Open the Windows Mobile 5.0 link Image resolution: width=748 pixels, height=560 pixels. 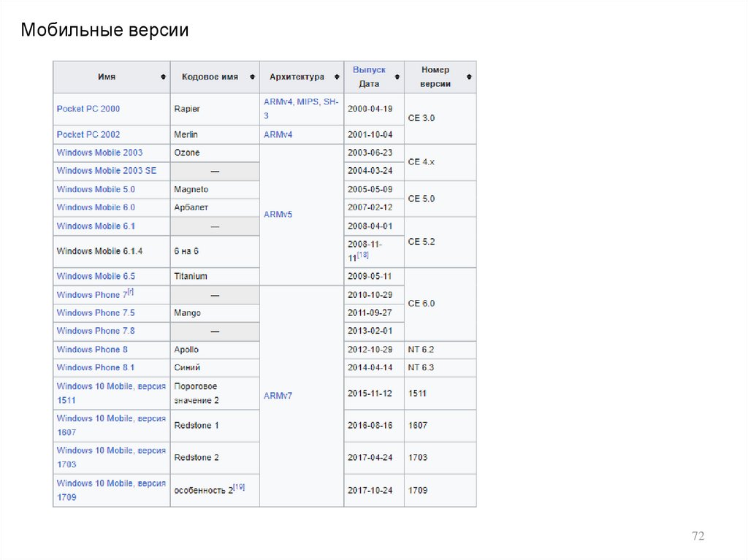coord(96,189)
